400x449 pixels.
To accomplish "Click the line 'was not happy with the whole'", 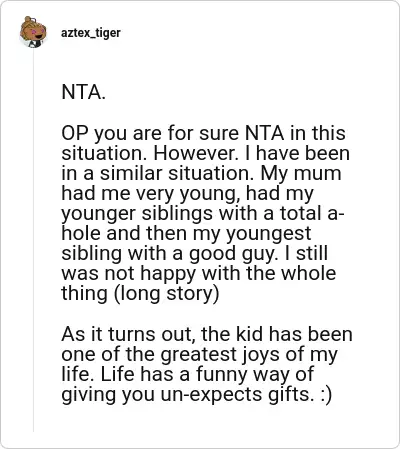I will [198, 274].
